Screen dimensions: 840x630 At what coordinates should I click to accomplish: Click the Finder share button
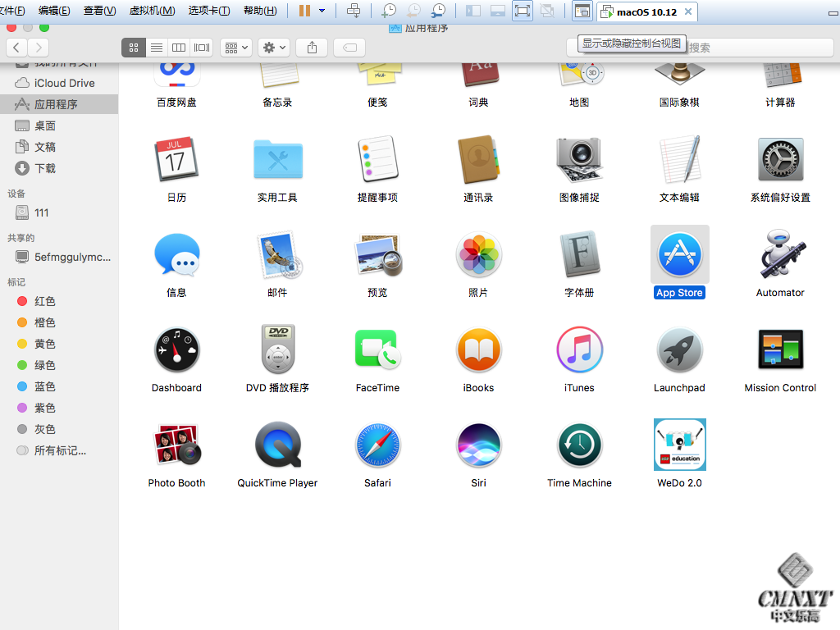point(312,48)
